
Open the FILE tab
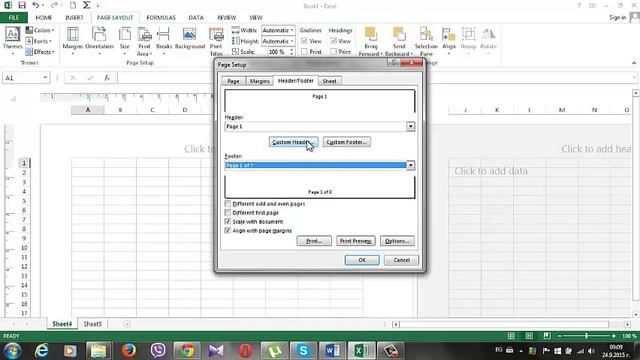point(13,18)
